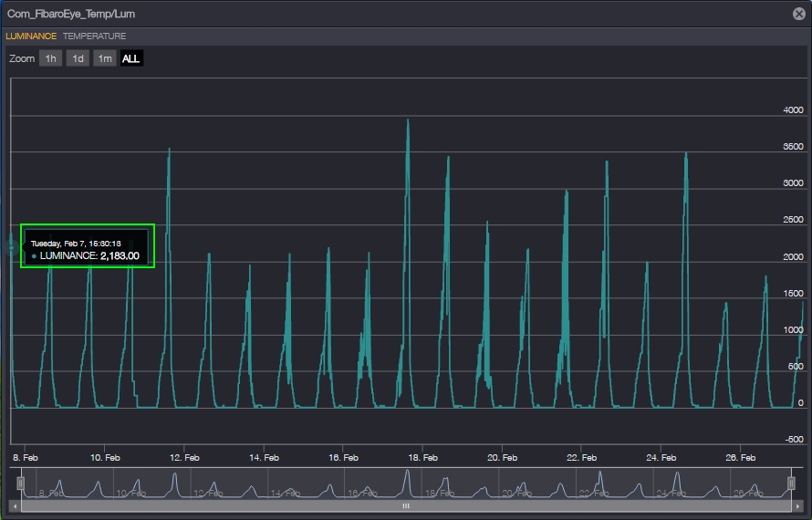This screenshot has height=520, width=812.
Task: Select the LUMINANCE tab
Action: point(31,36)
